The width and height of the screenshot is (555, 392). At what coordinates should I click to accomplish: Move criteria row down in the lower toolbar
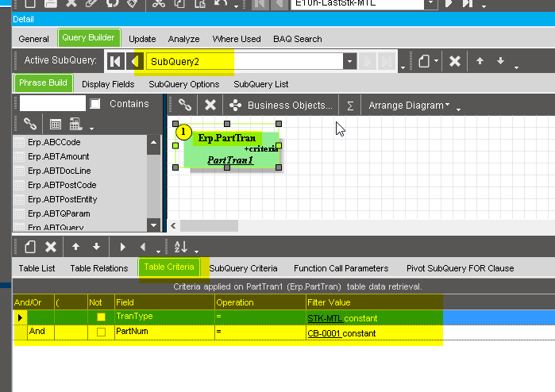click(x=96, y=246)
